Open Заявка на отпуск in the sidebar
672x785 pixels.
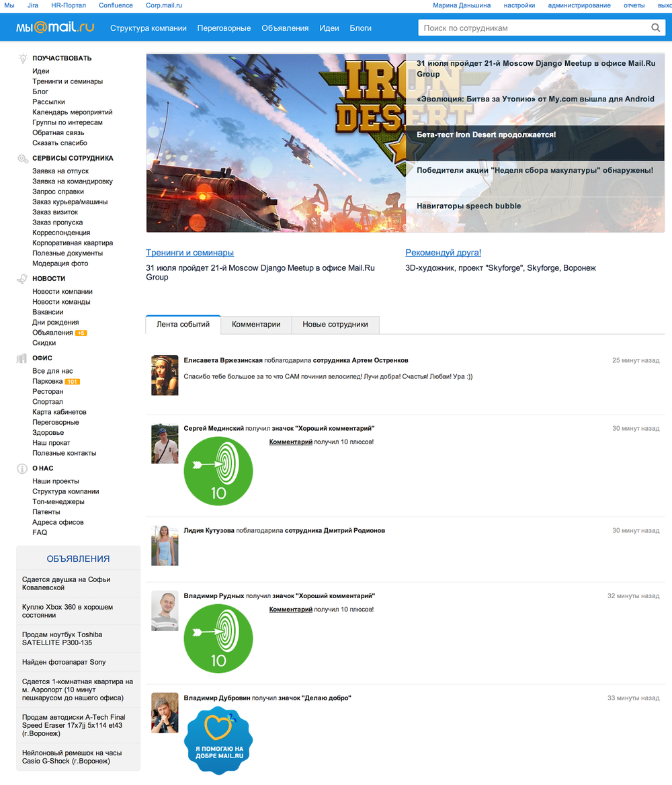(x=60, y=171)
